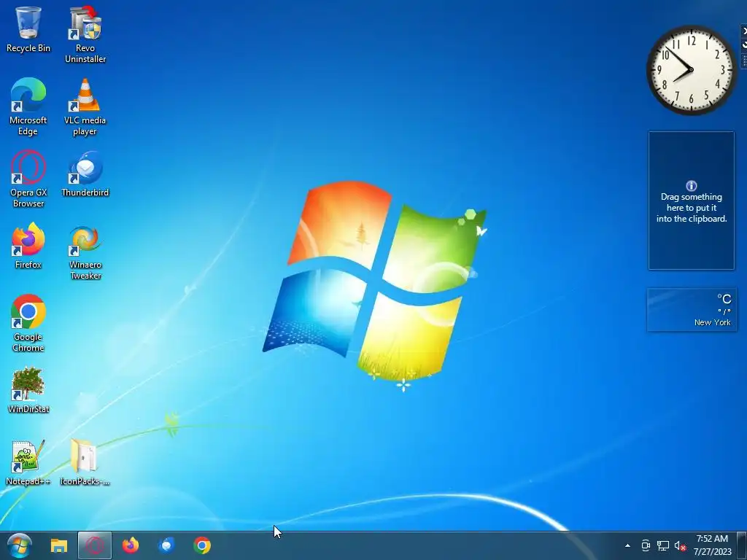Image resolution: width=747 pixels, height=560 pixels.
Task: Click the New York weather gadget
Action: coord(692,309)
